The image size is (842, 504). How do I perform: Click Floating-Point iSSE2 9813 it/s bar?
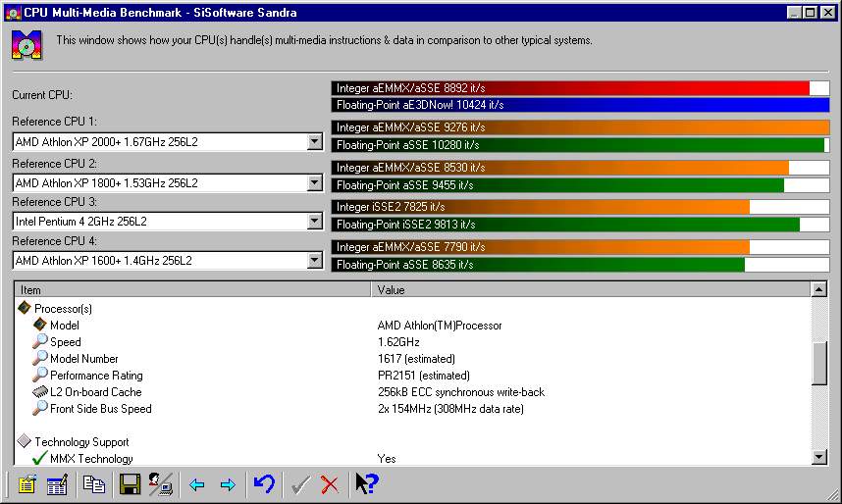[581, 225]
